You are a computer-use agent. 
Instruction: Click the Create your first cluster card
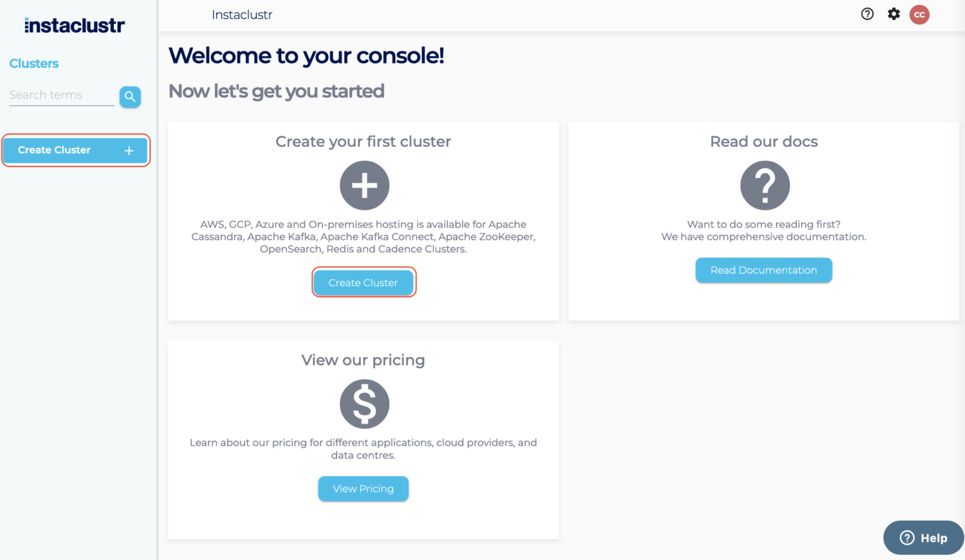point(363,141)
